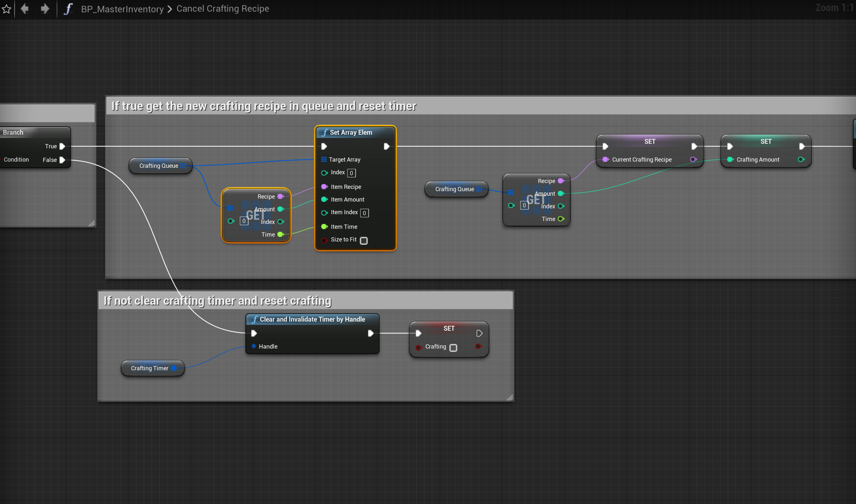
Task: Click the forward navigation arrow
Action: click(x=44, y=9)
